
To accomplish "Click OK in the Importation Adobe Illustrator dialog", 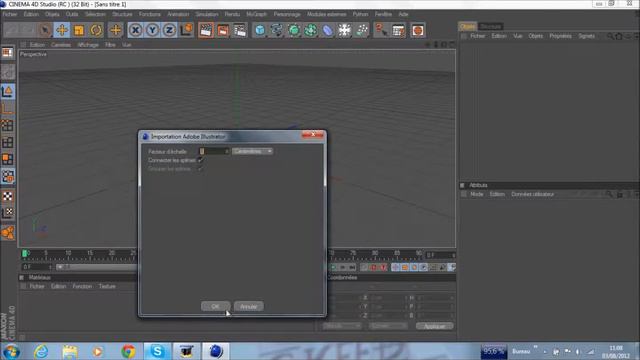I will pos(216,306).
